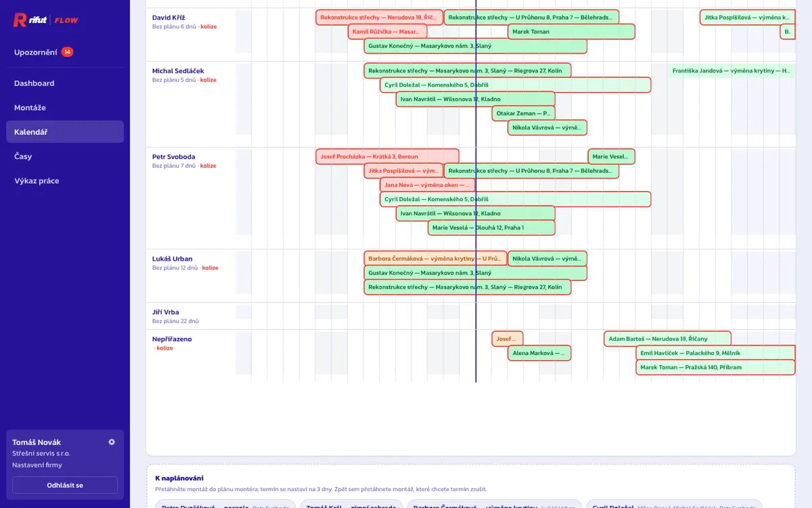Open Nikola Vávrová job in Michal Sedláček row
812x508 pixels.
pos(547,128)
